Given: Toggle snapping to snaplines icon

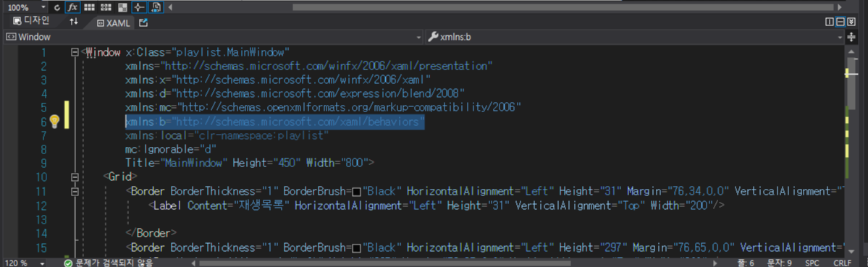Looking at the screenshot, I should pyautogui.click(x=139, y=8).
